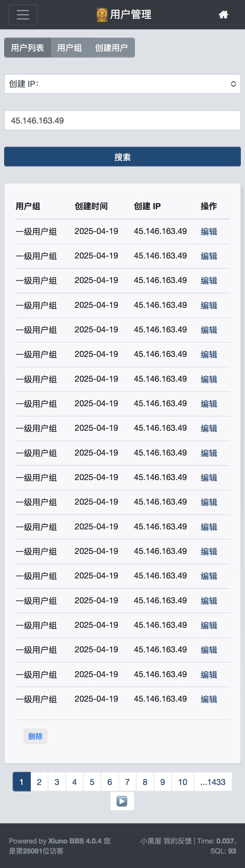Click the site logo next to 用户管理
Viewport: 245px width, 868px height.
102,15
